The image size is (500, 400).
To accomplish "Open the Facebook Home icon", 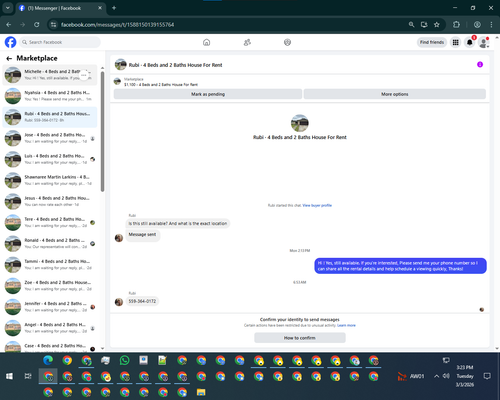I will 206,42.
